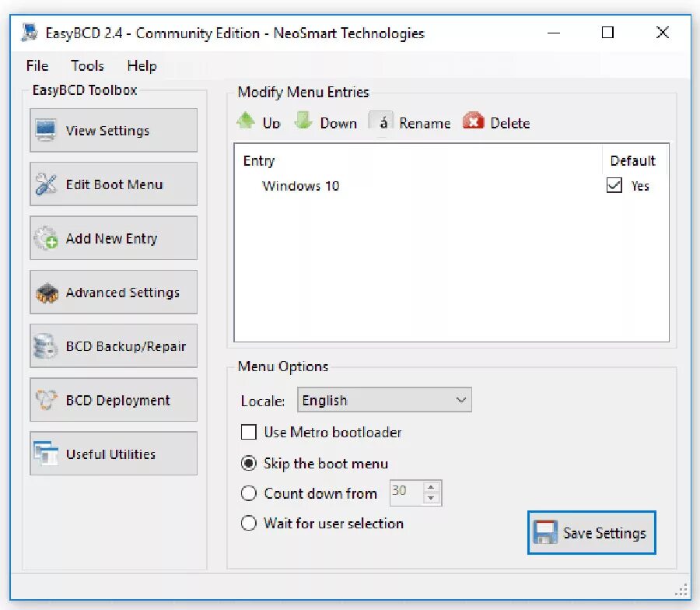The image size is (700, 610).
Task: Open the Advanced Settings section
Action: pos(114,292)
